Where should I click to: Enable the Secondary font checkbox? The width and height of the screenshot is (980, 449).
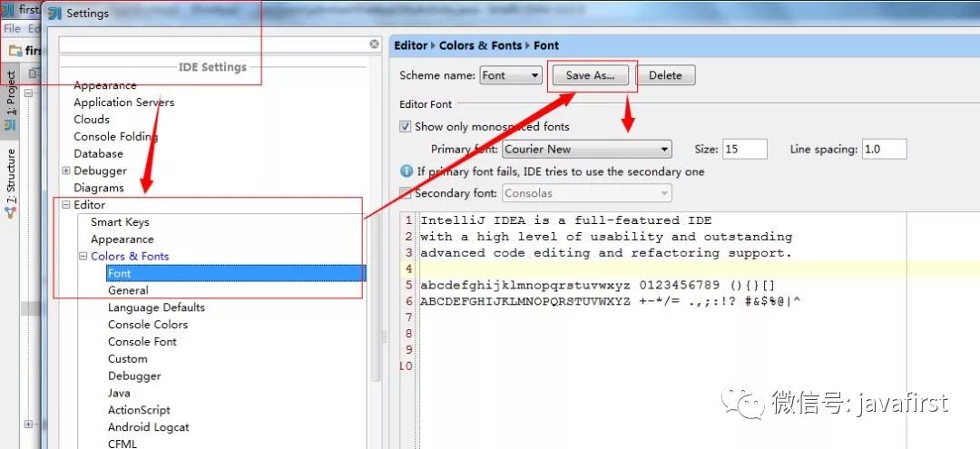405,193
